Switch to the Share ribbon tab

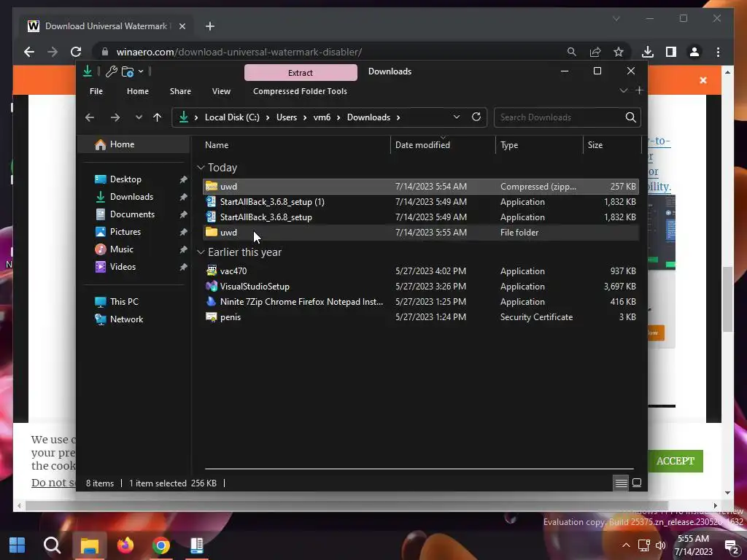click(180, 91)
